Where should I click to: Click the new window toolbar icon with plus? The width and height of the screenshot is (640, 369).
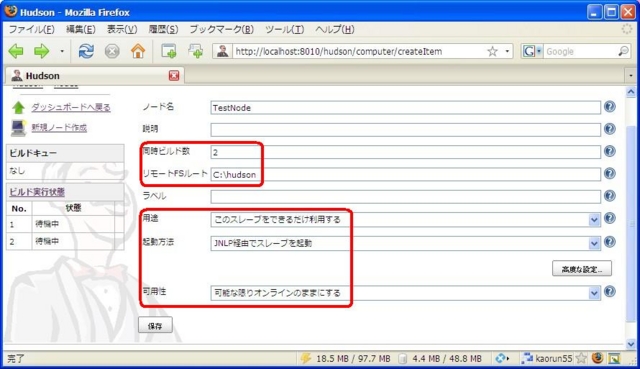coord(196,51)
